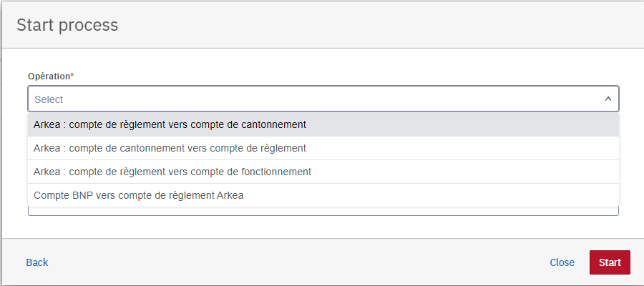Screen dimensions: 644x286
Task: Pick 'Arkea : compte de règlement vers compte de fonctionnement'
Action: [x=172, y=172]
